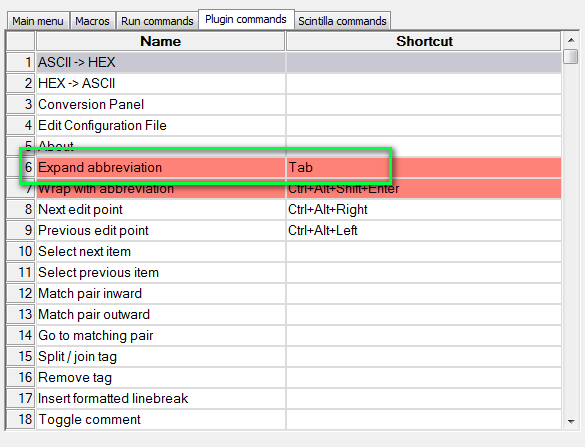Image resolution: width=585 pixels, height=447 pixels.
Task: Select the Run commands tab
Action: (x=157, y=21)
